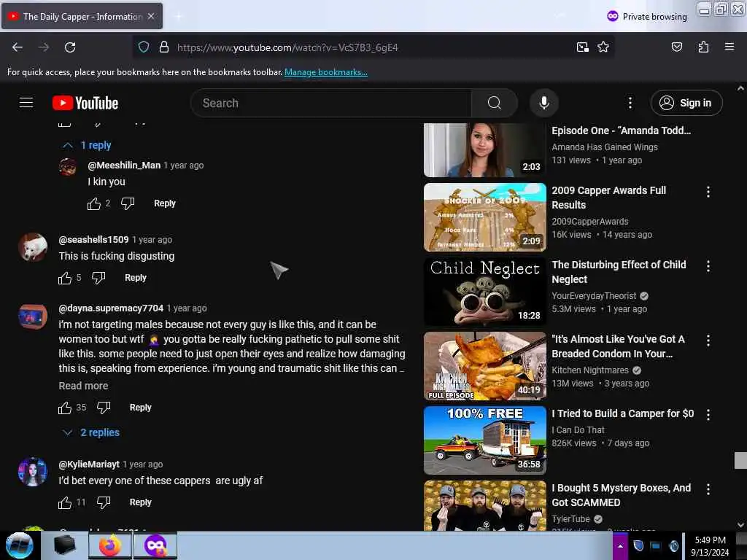Screen dimensions: 747x560
Task: Show hidden system tray icons arrow
Action: tap(620, 545)
